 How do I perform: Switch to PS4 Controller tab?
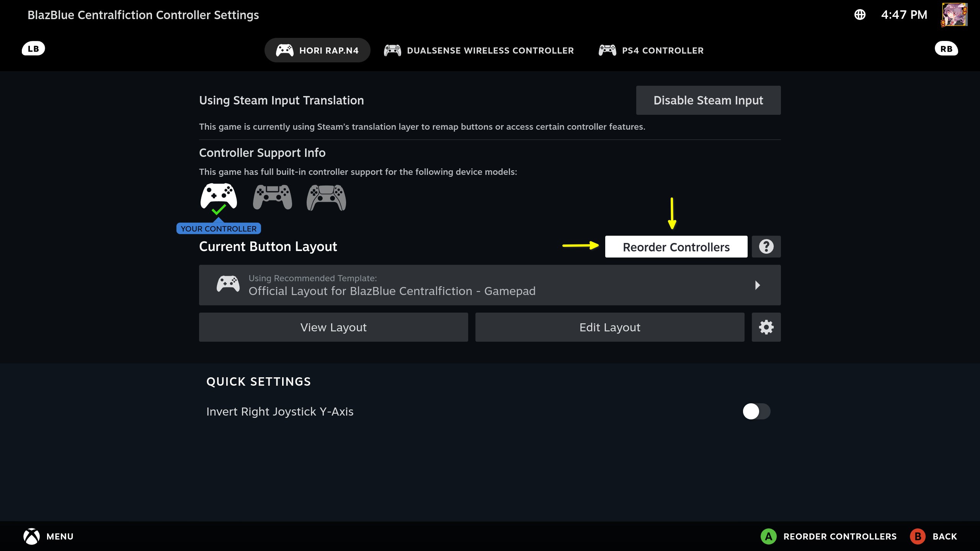click(651, 50)
